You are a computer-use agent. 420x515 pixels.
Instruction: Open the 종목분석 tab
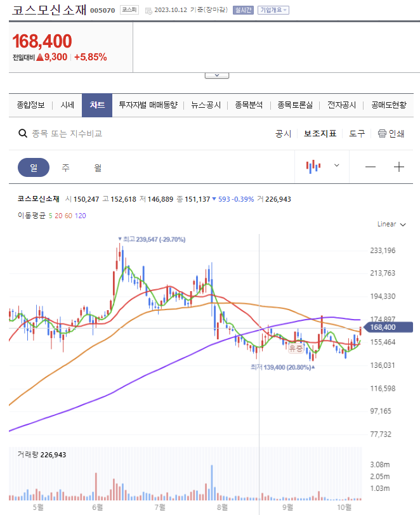coord(249,105)
